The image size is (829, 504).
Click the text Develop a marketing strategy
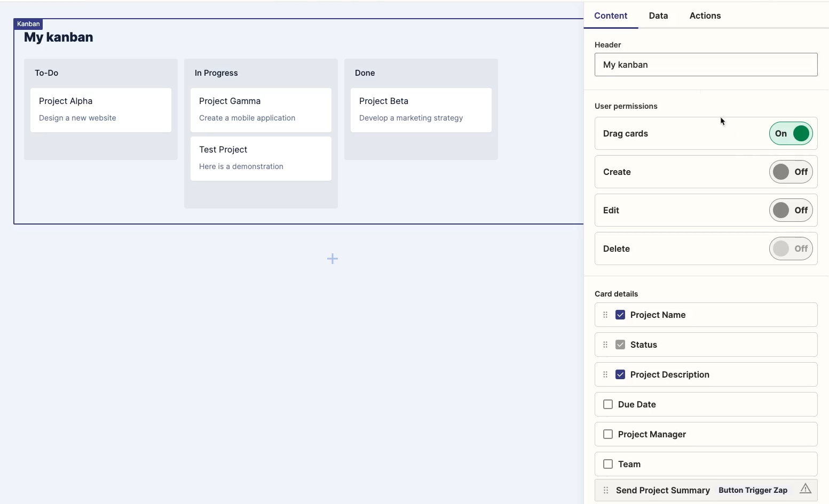[411, 118]
